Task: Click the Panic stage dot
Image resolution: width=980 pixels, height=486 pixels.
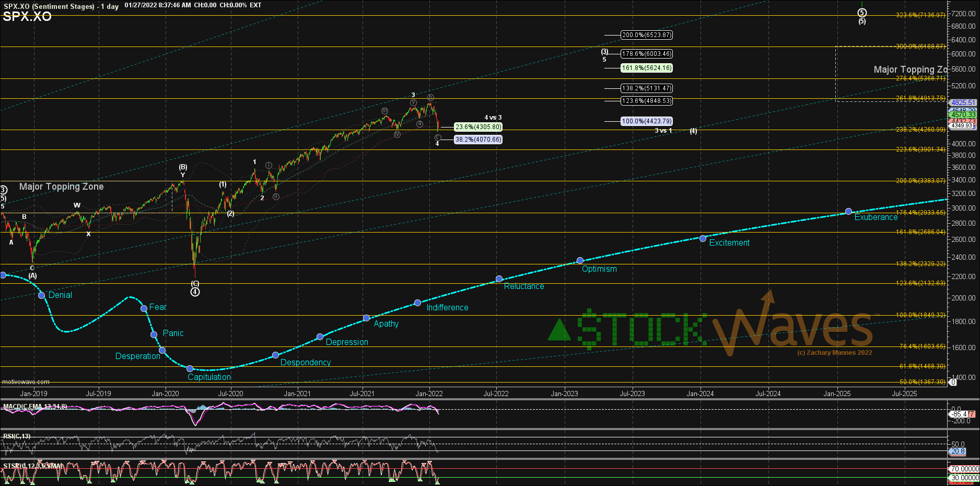Action: pos(154,334)
